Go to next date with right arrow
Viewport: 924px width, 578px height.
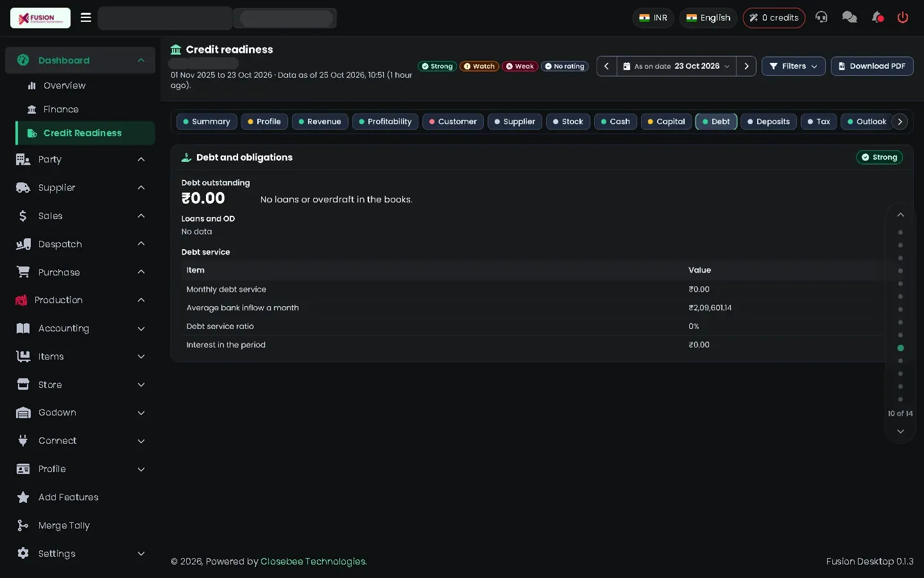746,66
